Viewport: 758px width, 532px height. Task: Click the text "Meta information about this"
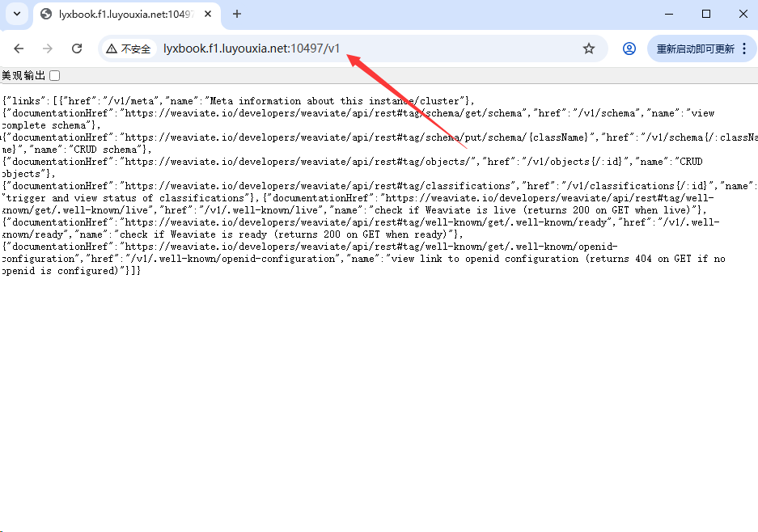click(x=286, y=101)
